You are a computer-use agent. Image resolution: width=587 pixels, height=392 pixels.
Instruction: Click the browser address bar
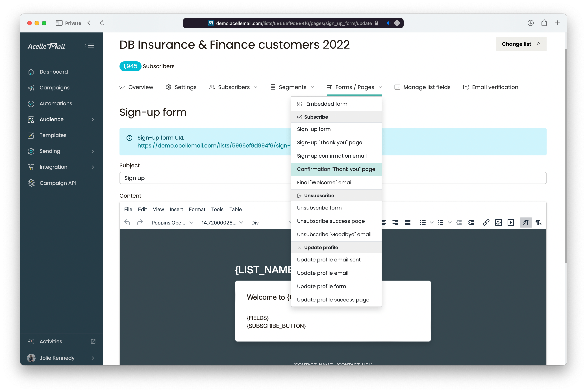(x=293, y=23)
